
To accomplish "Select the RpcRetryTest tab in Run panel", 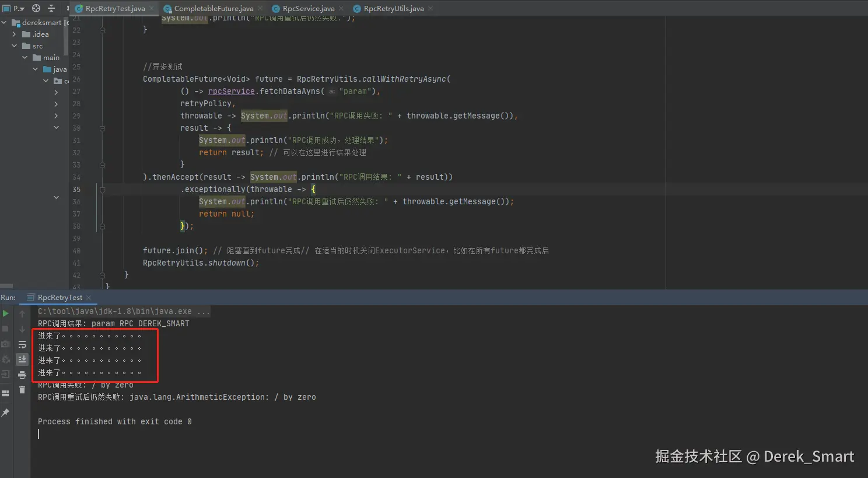I will click(60, 298).
